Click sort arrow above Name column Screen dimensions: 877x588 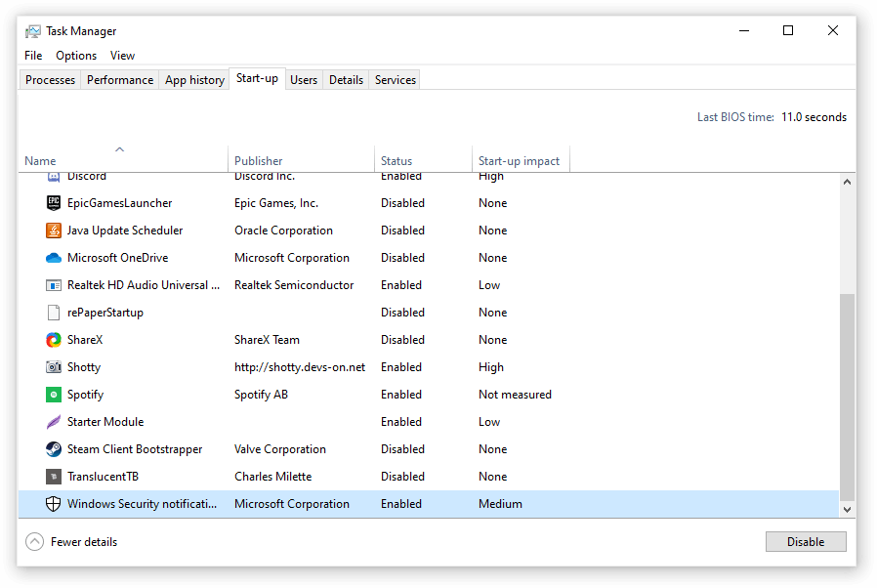tap(120, 149)
